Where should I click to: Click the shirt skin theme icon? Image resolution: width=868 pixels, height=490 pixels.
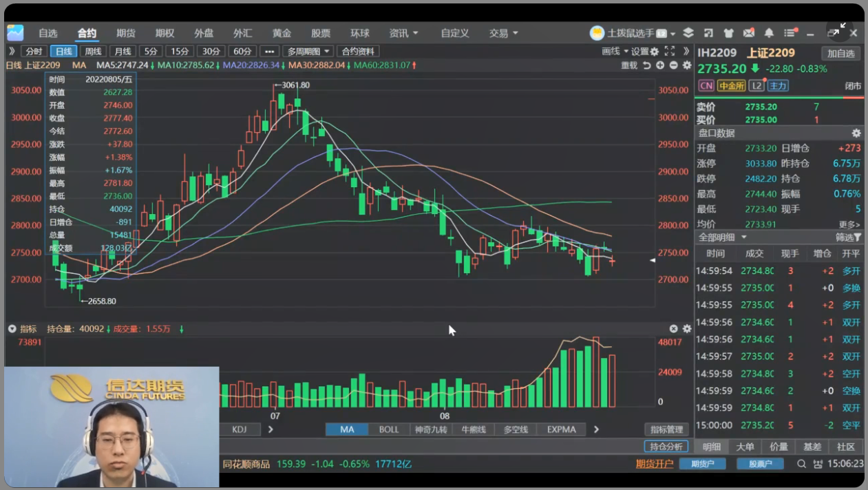point(728,33)
